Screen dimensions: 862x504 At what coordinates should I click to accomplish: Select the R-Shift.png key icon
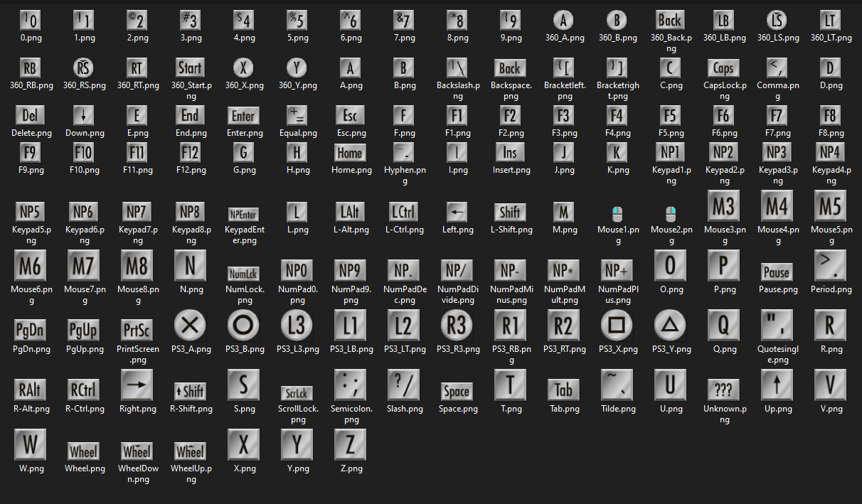coord(190,390)
